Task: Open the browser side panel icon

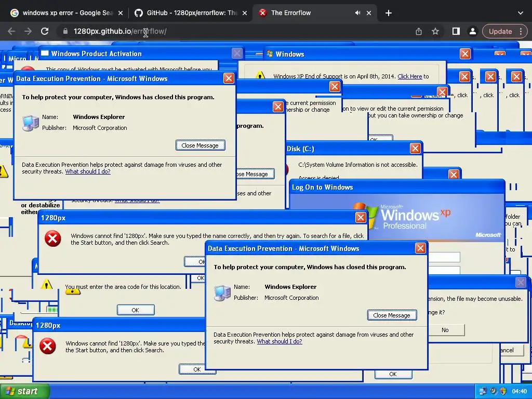Action: pos(456,31)
